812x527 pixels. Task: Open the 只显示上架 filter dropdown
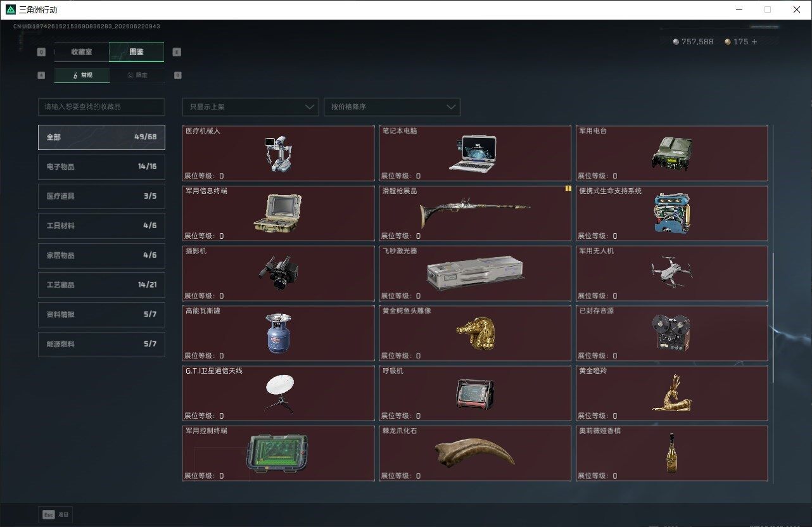pos(250,107)
